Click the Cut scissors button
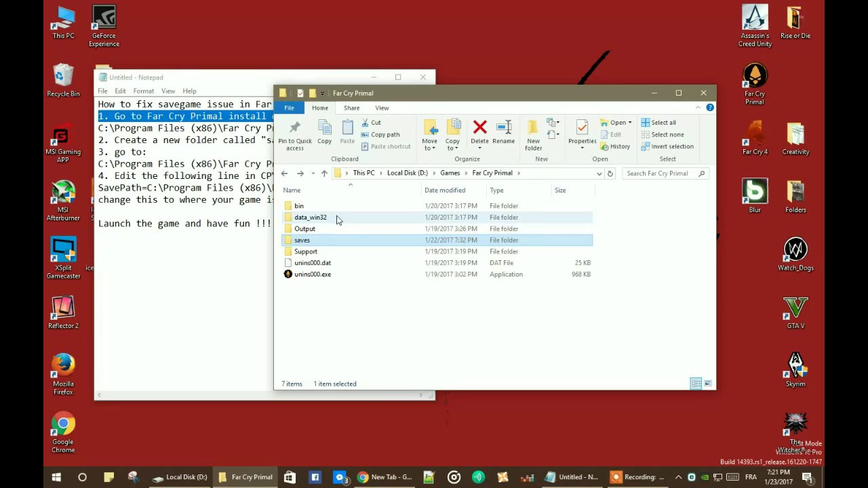868x488 pixels. tap(371, 123)
